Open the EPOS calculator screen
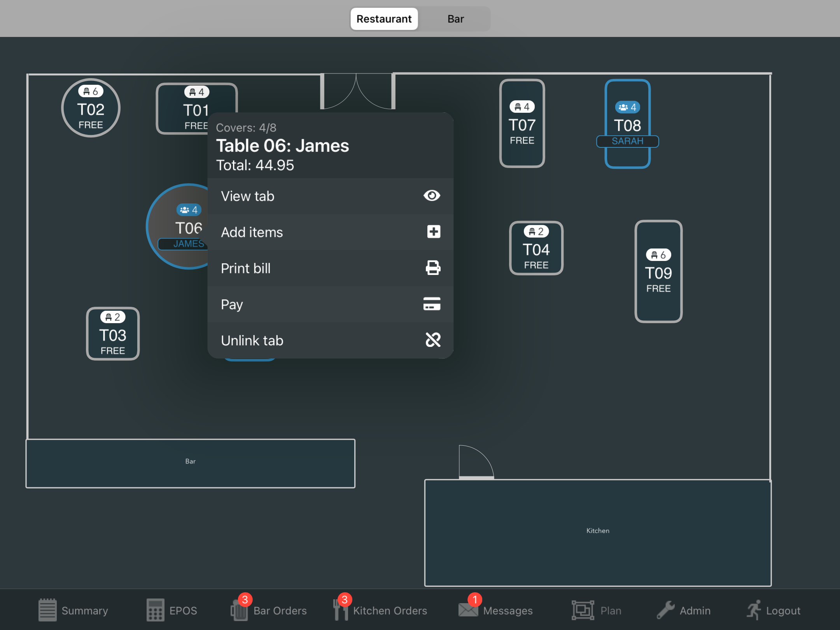The image size is (840, 630). click(171, 610)
